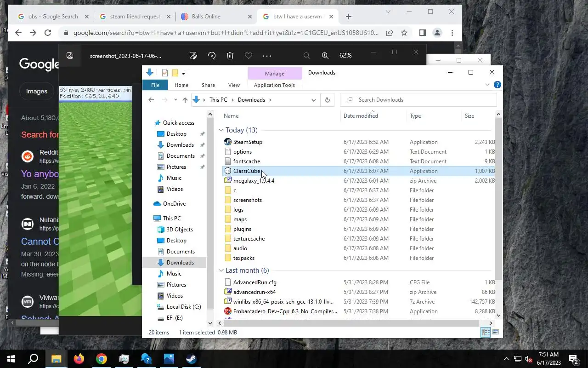The width and height of the screenshot is (588, 368).
Task: Zoom out on the photo in Photos
Action: [306, 56]
